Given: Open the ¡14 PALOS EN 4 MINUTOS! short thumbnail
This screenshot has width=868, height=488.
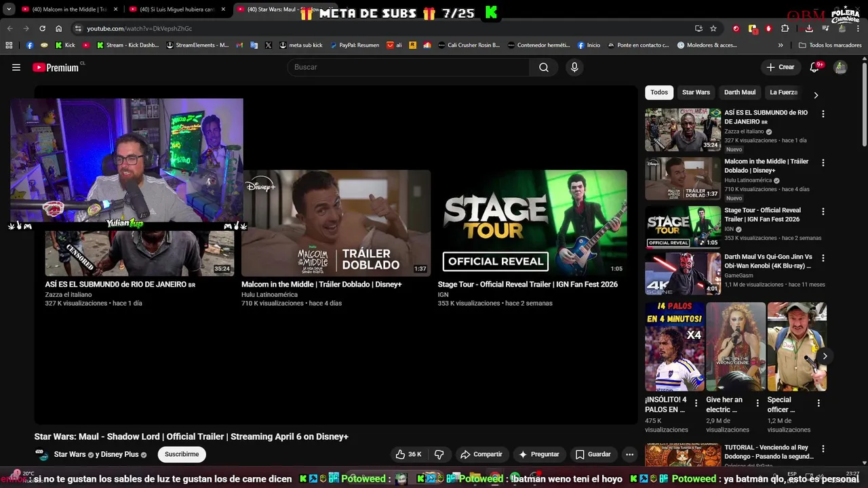Looking at the screenshot, I should click(x=675, y=346).
